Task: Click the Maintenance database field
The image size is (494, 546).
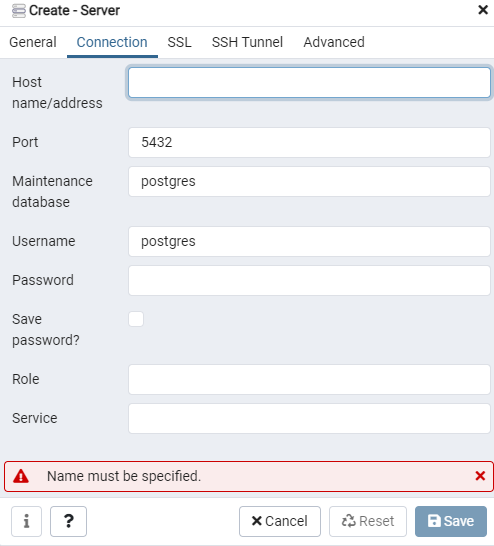Action: click(x=309, y=181)
